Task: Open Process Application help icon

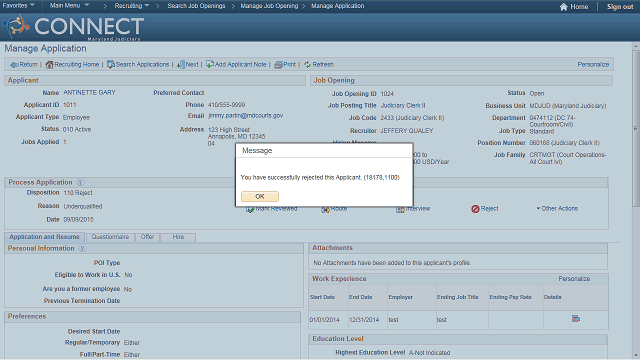Action: tap(80, 182)
